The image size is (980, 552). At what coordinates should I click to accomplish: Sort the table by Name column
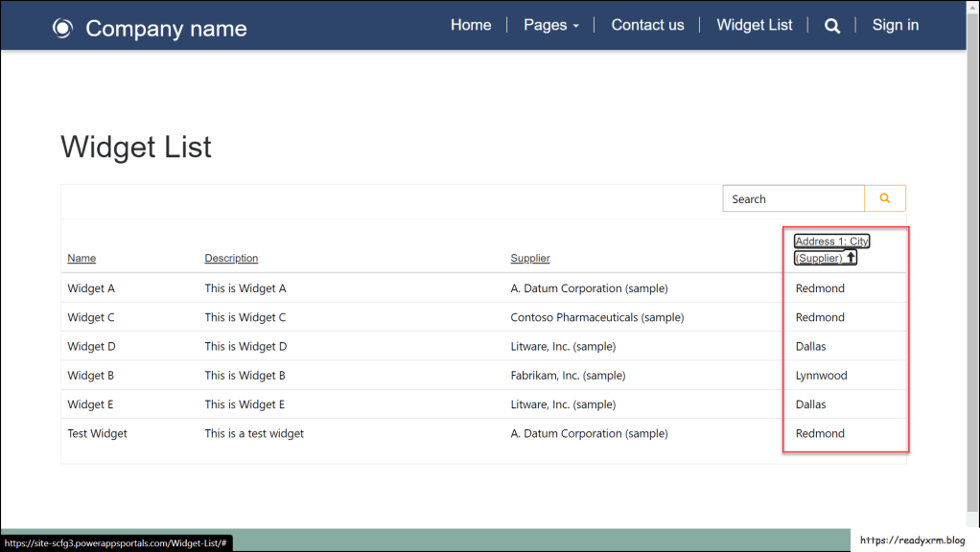(x=82, y=259)
